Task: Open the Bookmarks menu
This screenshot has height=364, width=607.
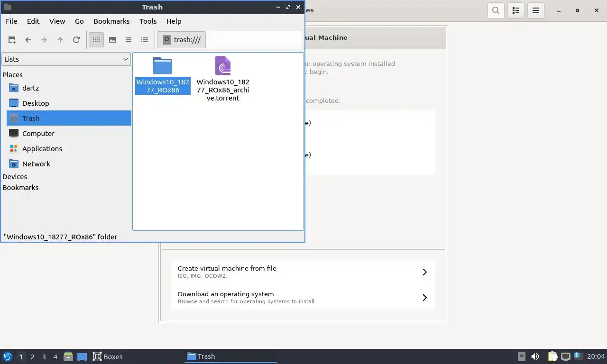Action: (x=111, y=21)
